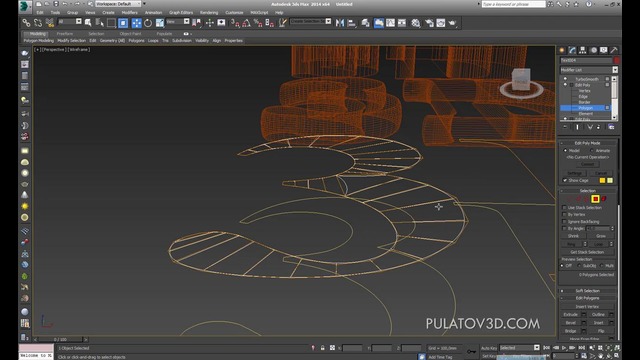Enable the By Angle checkbox
Image resolution: width=640 pixels, height=360 pixels.
564,229
